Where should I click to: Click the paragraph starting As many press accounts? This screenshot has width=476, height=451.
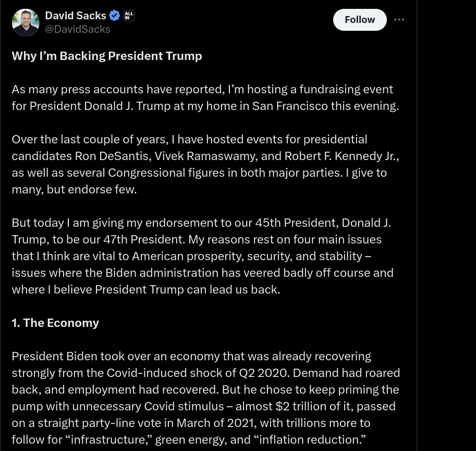tap(205, 97)
